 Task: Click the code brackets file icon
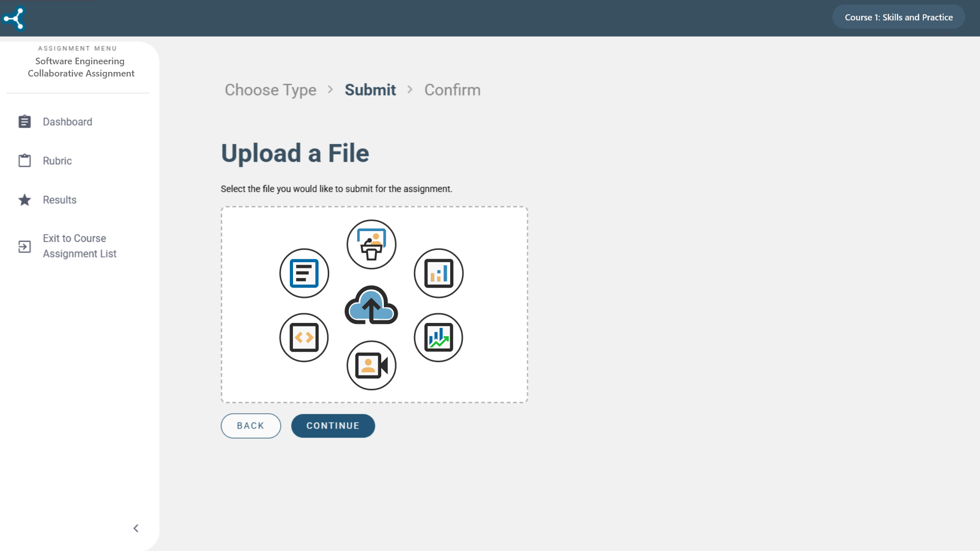[304, 338]
